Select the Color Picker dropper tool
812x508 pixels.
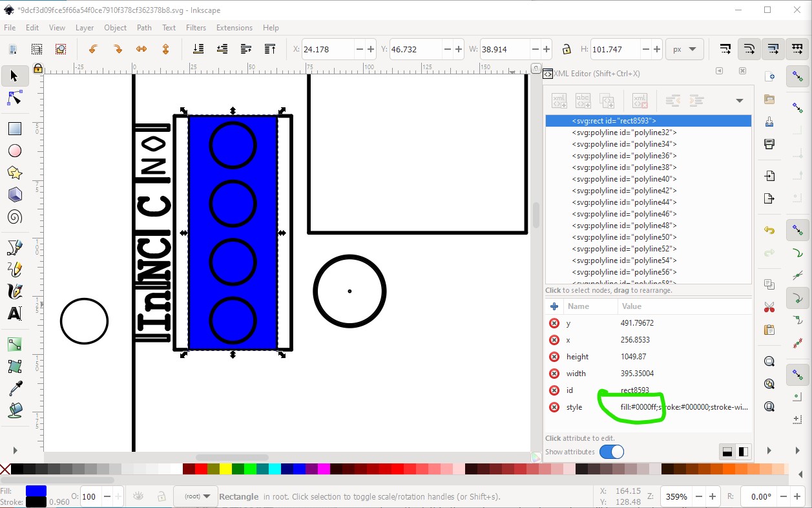click(x=14, y=388)
